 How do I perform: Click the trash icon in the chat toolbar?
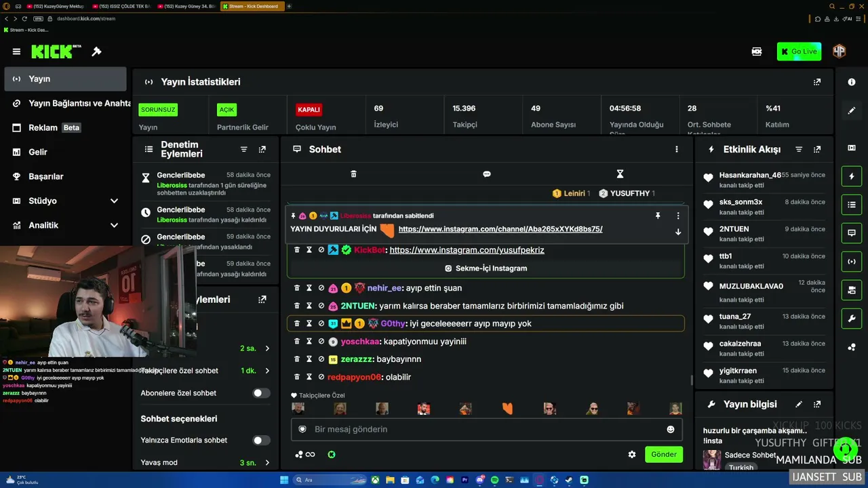pos(353,174)
